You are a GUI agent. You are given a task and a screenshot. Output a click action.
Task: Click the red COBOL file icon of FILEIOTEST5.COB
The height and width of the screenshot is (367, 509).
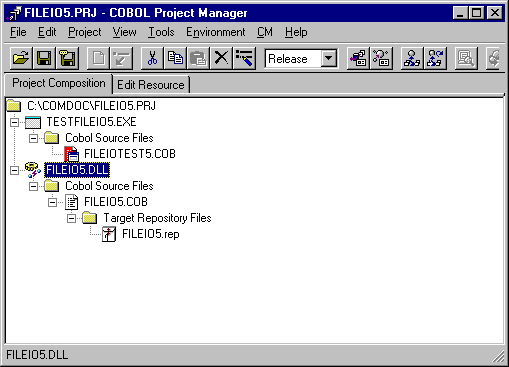click(72, 154)
